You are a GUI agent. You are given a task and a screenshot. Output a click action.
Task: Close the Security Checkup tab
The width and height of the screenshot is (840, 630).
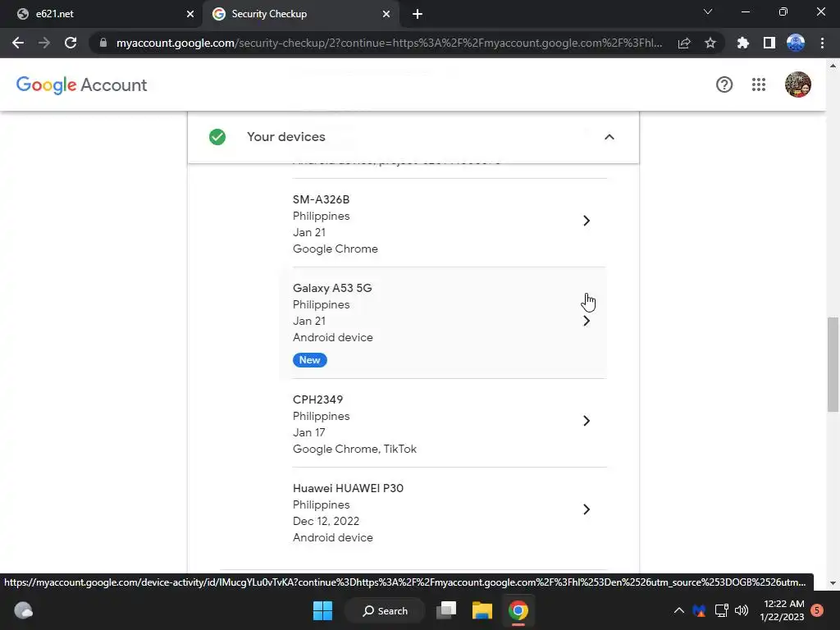tap(386, 14)
